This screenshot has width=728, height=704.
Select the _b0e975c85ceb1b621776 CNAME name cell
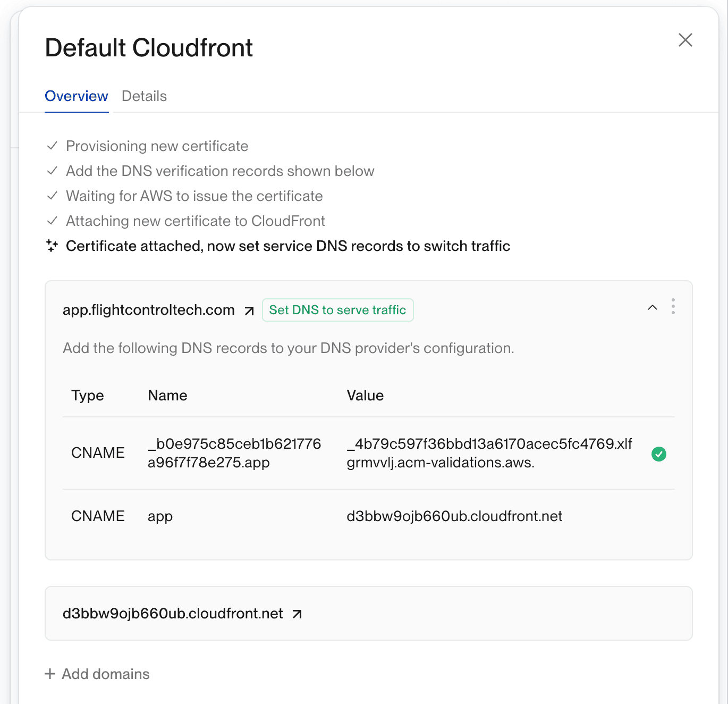tap(234, 453)
